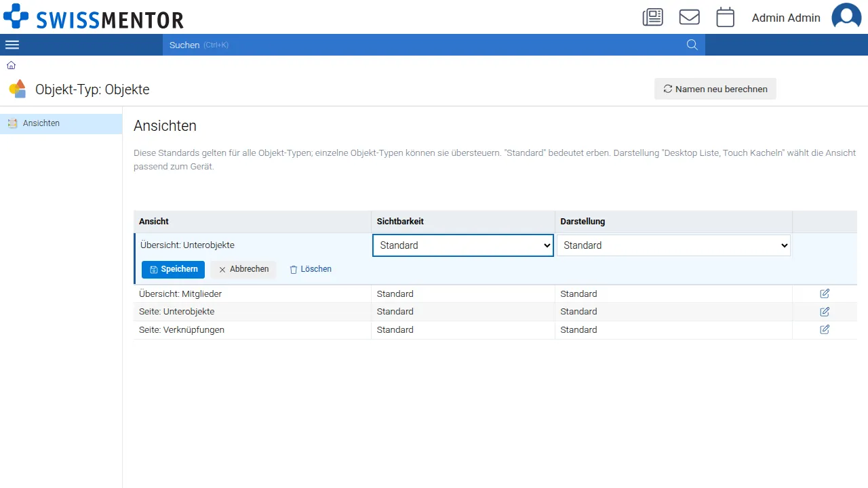The image size is (868, 488).
Task: Click the Löschen link
Action: tap(311, 269)
